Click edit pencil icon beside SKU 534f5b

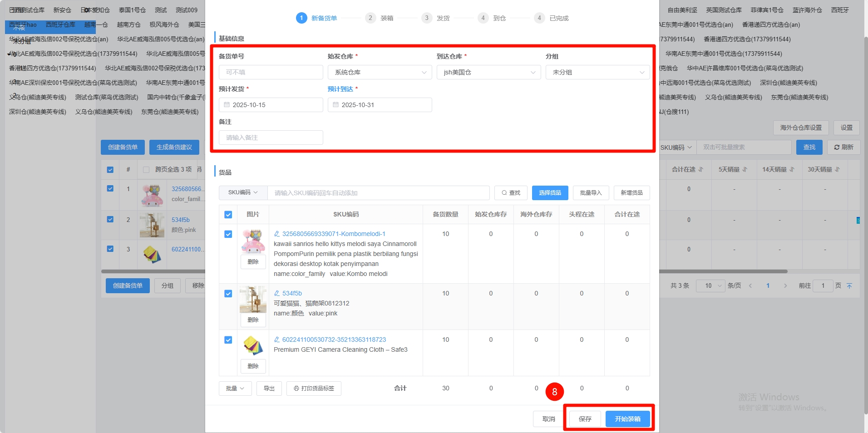[277, 293]
